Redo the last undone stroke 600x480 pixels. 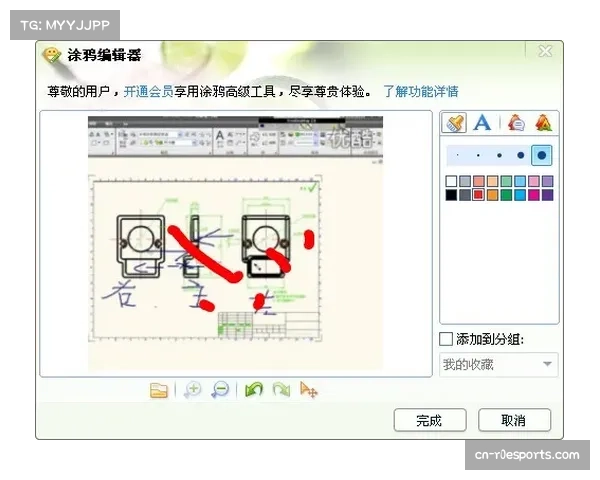281,390
